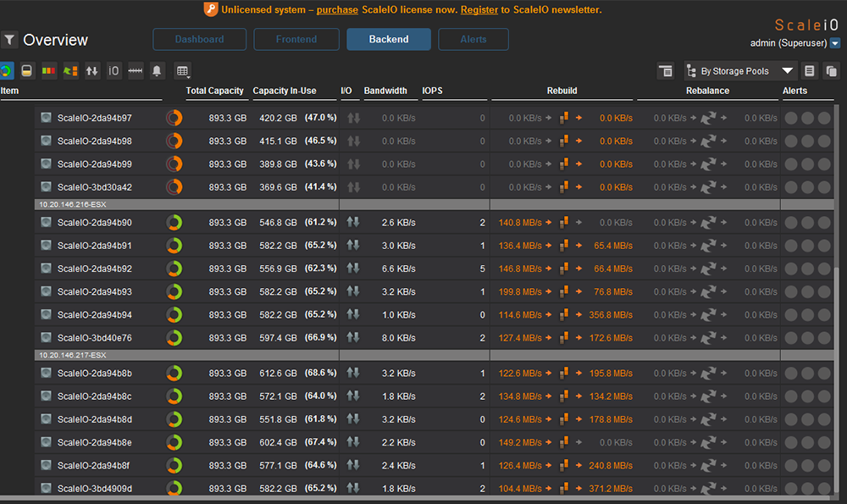847x504 pixels.
Task: Sort by the Capacity In-Use column header
Action: (x=285, y=91)
